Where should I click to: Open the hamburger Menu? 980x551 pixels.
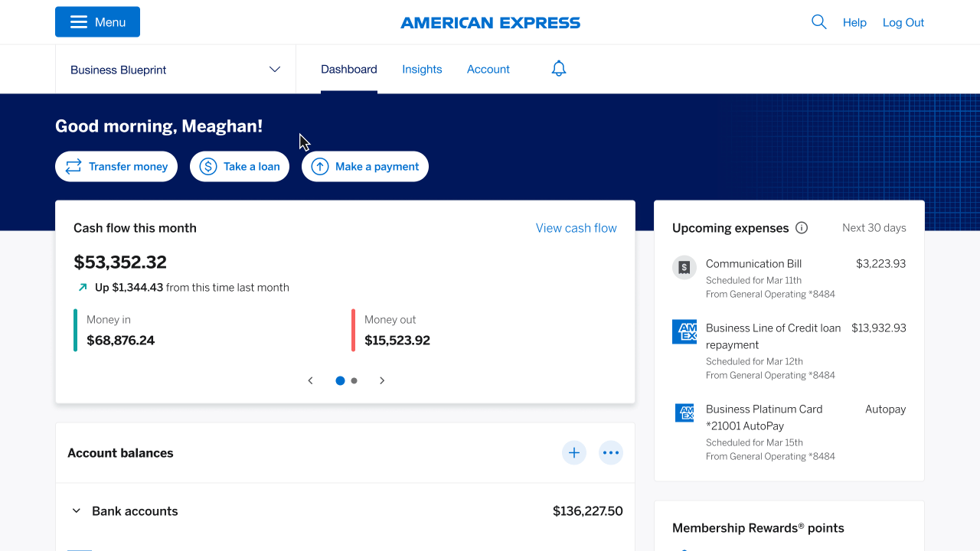tap(97, 21)
